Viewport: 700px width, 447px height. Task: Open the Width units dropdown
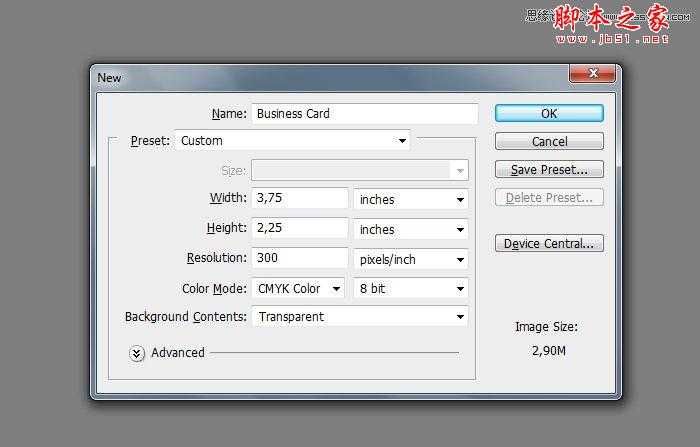(x=411, y=200)
